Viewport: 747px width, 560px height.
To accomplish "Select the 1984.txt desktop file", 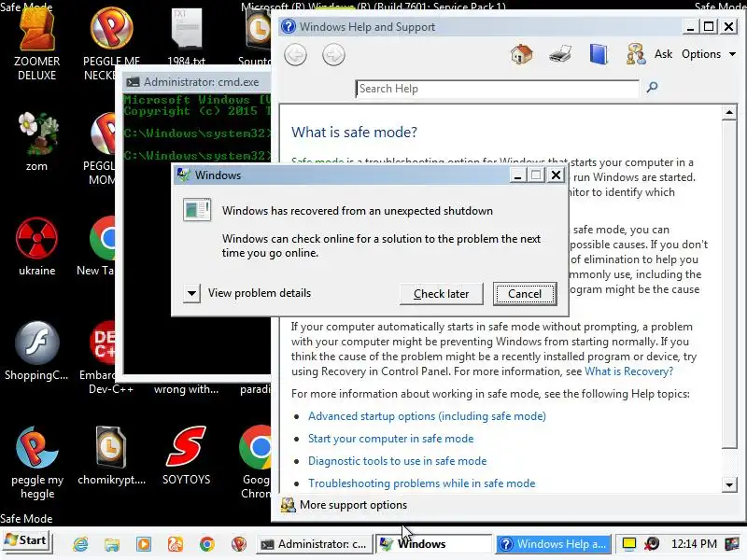I will (186, 37).
